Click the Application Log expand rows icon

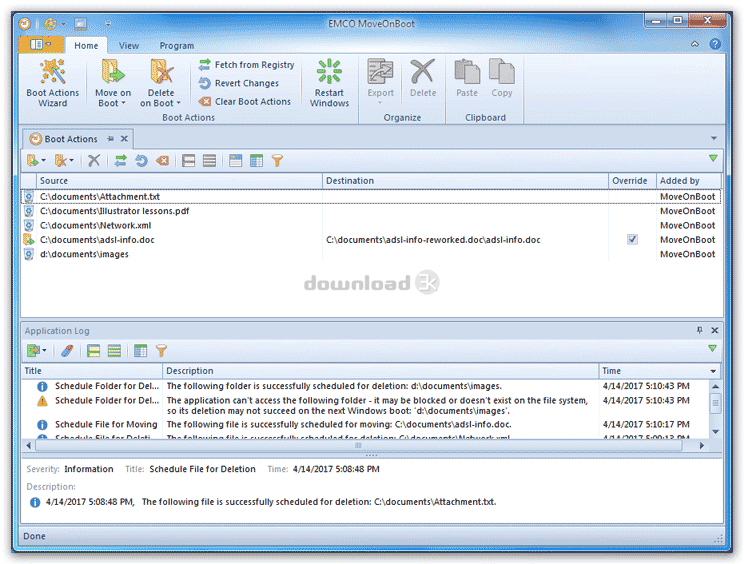pos(93,351)
